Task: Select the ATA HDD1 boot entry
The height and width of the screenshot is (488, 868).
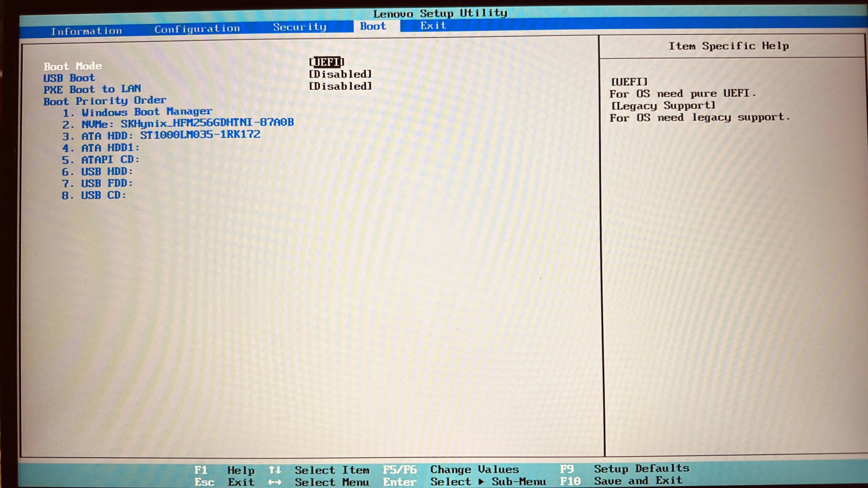Action: [x=101, y=148]
